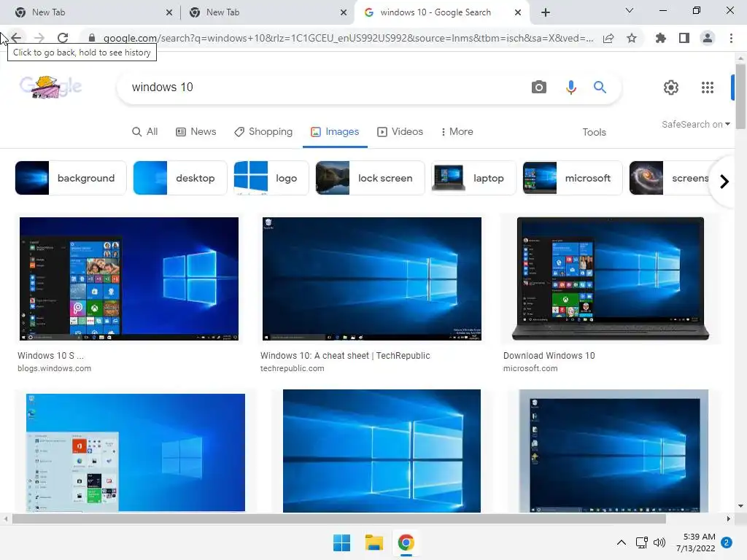Image resolution: width=747 pixels, height=560 pixels.
Task: Switch to News results
Action: [x=196, y=131]
